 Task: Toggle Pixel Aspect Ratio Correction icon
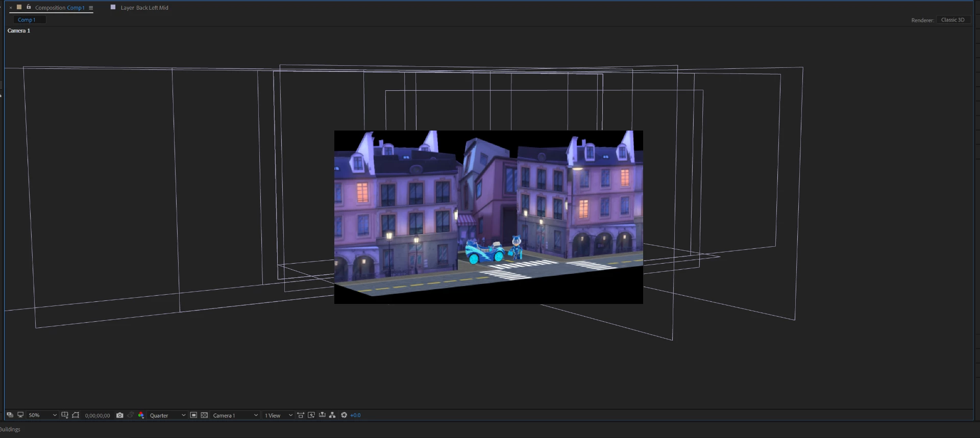point(301,415)
